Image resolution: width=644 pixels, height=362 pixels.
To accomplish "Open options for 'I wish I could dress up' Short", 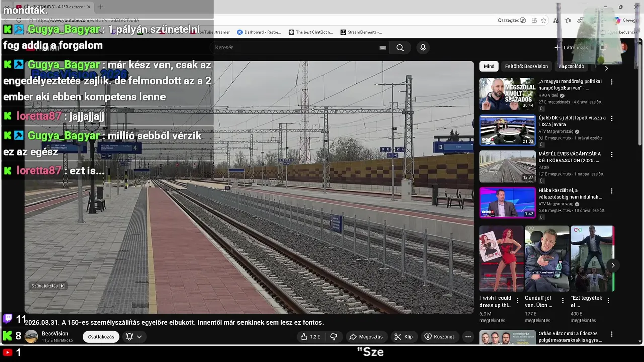I will click(517, 300).
